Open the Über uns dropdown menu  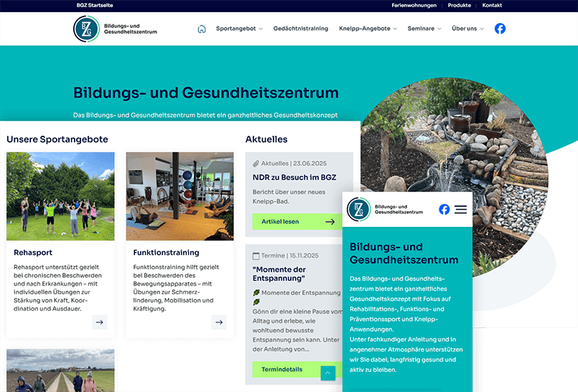pos(467,29)
